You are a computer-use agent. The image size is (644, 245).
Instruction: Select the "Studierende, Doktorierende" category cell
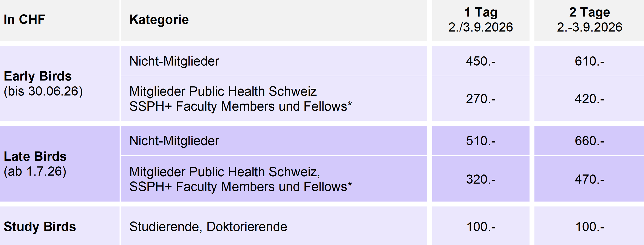pos(208,227)
